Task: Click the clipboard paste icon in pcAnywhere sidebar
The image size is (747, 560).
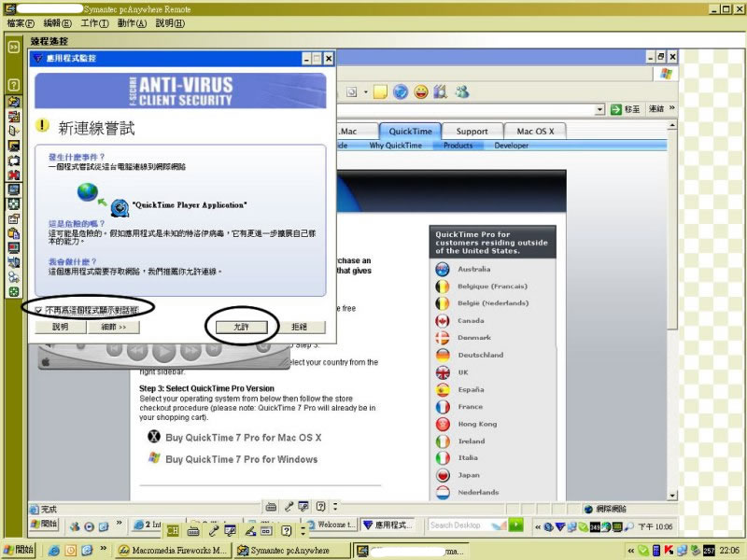Action: (x=13, y=233)
